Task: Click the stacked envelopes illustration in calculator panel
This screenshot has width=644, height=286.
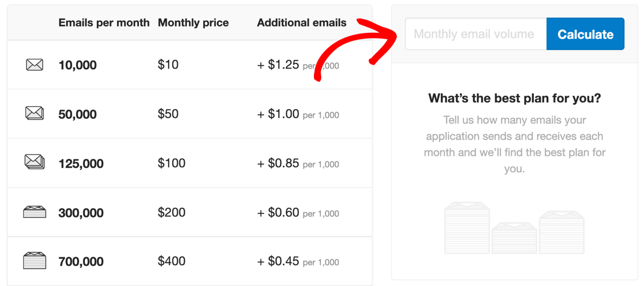Action: [x=514, y=228]
